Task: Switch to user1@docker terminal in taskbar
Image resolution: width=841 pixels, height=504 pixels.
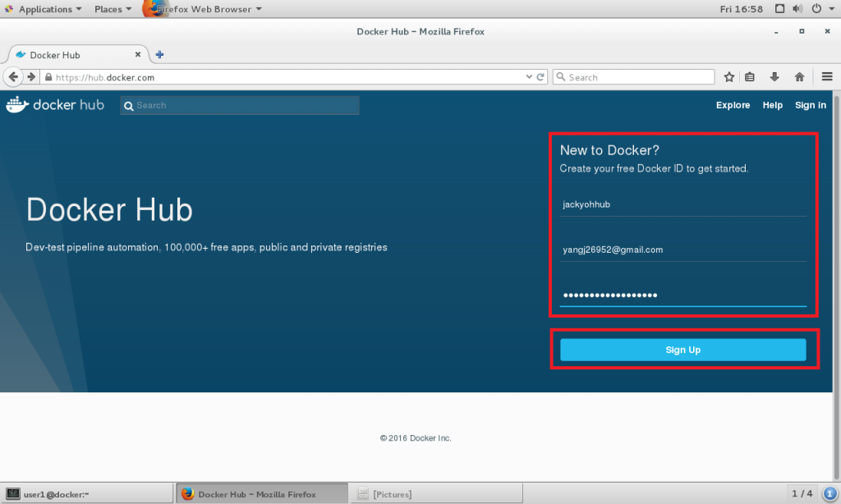Action: (87, 494)
